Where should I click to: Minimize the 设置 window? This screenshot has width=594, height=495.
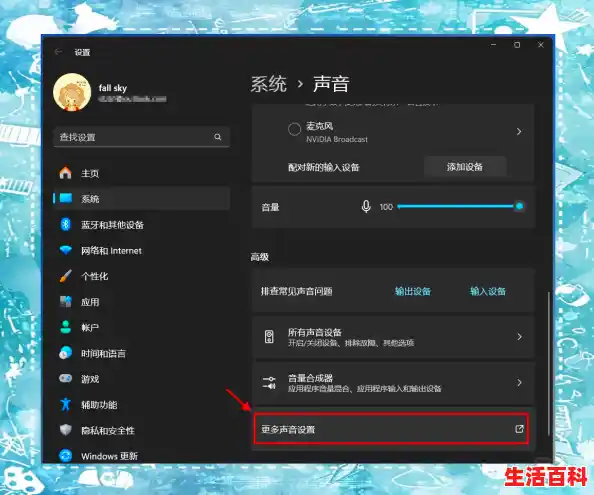[x=494, y=45]
